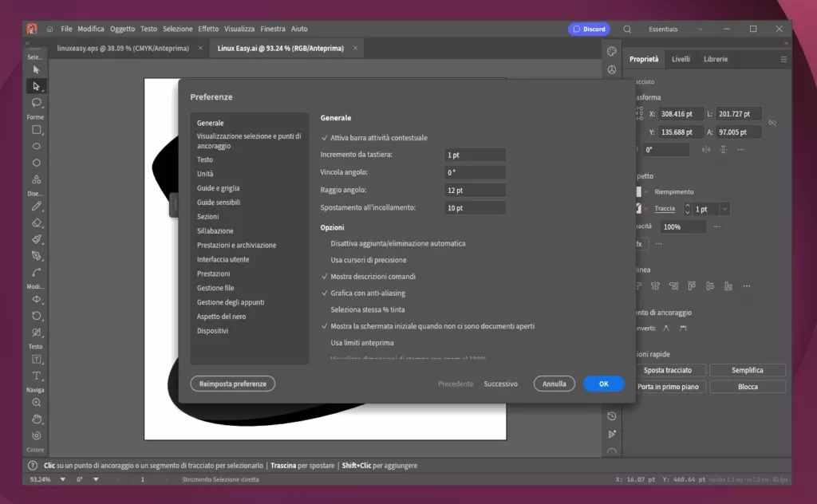Screen dimensions: 817x504
Task: Toggle constrain proportions link icon
Action: point(772,123)
